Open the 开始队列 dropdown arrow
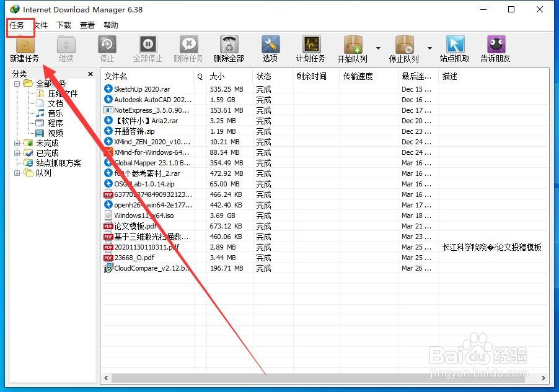559x392 pixels. click(378, 48)
